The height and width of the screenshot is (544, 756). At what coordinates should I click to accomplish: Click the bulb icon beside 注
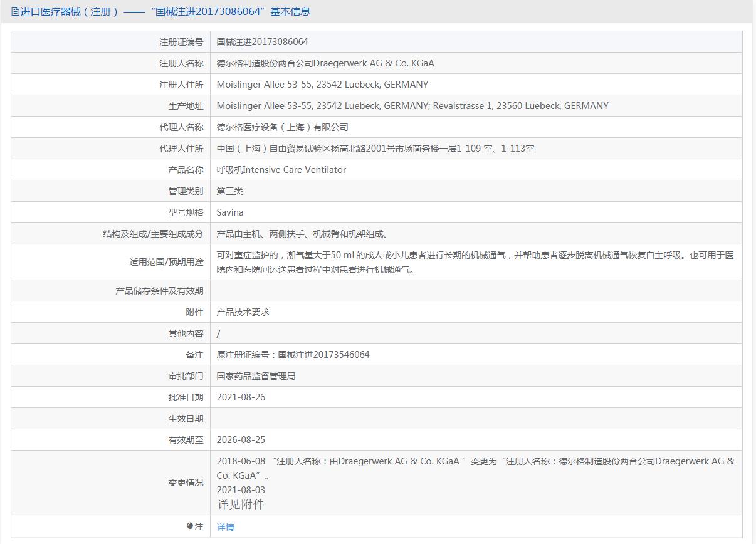tap(190, 526)
